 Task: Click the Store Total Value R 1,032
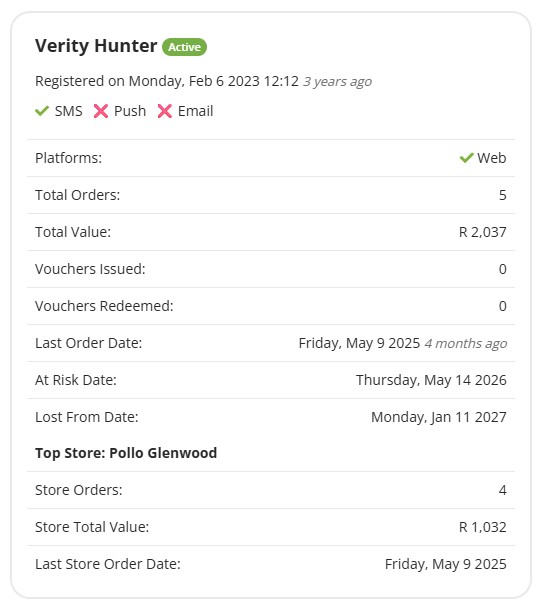click(483, 527)
